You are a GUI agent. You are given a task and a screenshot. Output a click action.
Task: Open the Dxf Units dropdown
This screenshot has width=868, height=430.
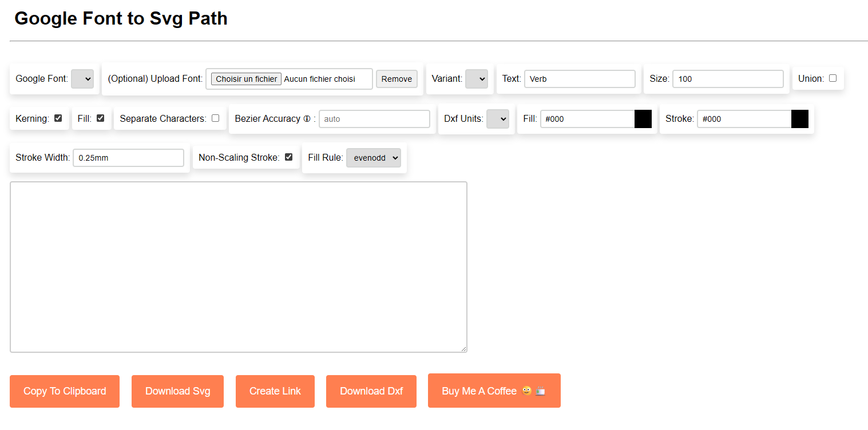498,118
